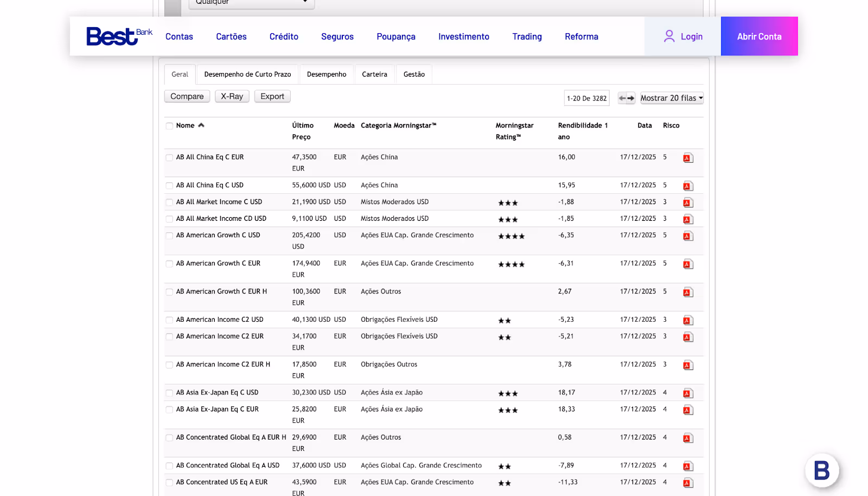Check AB All China Eq C EUR row
The height and width of the screenshot is (496, 868).
pos(169,157)
